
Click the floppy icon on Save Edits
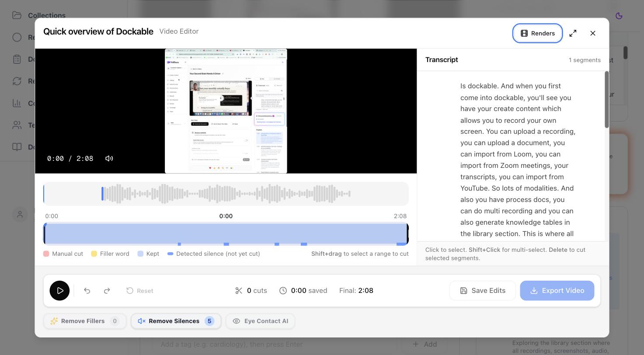click(464, 291)
